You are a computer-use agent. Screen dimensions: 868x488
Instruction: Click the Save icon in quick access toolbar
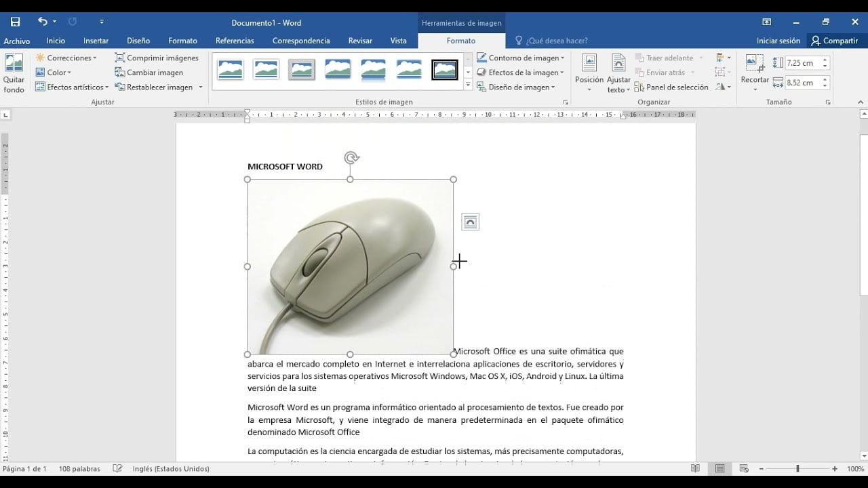pos(15,22)
